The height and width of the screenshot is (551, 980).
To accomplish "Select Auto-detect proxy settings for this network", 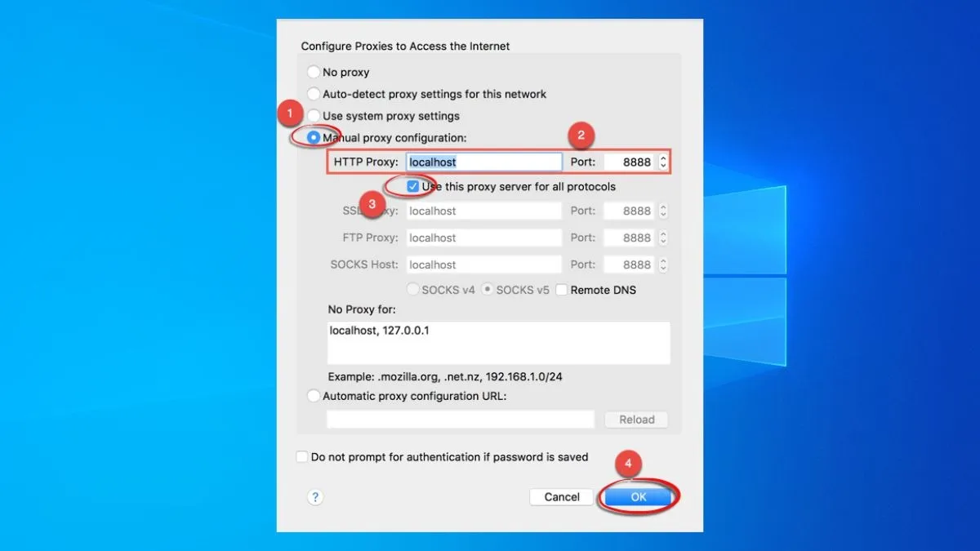I will click(x=314, y=94).
